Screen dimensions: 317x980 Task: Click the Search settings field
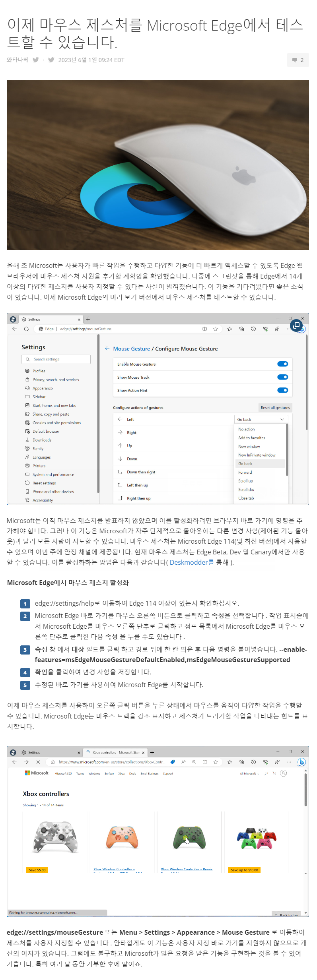(56, 359)
